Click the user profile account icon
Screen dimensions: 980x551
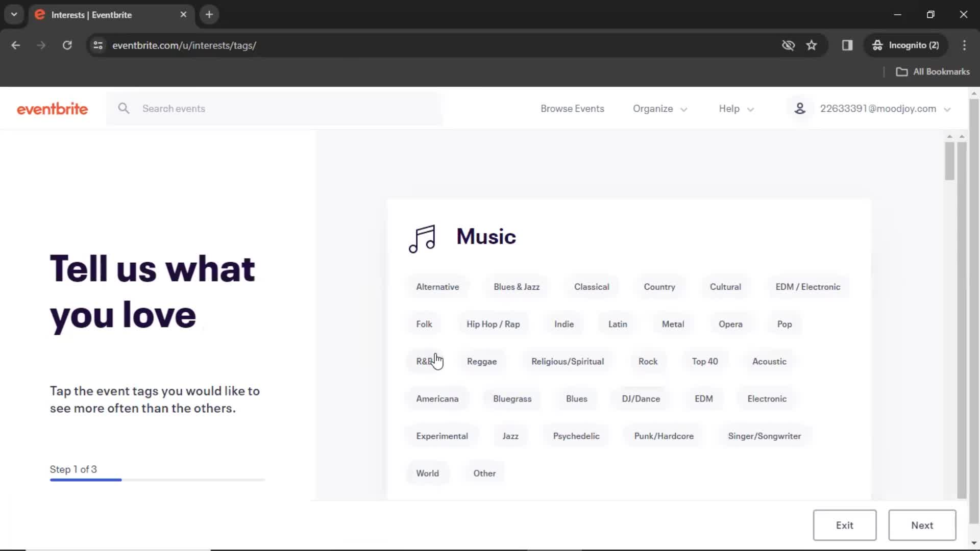point(800,108)
